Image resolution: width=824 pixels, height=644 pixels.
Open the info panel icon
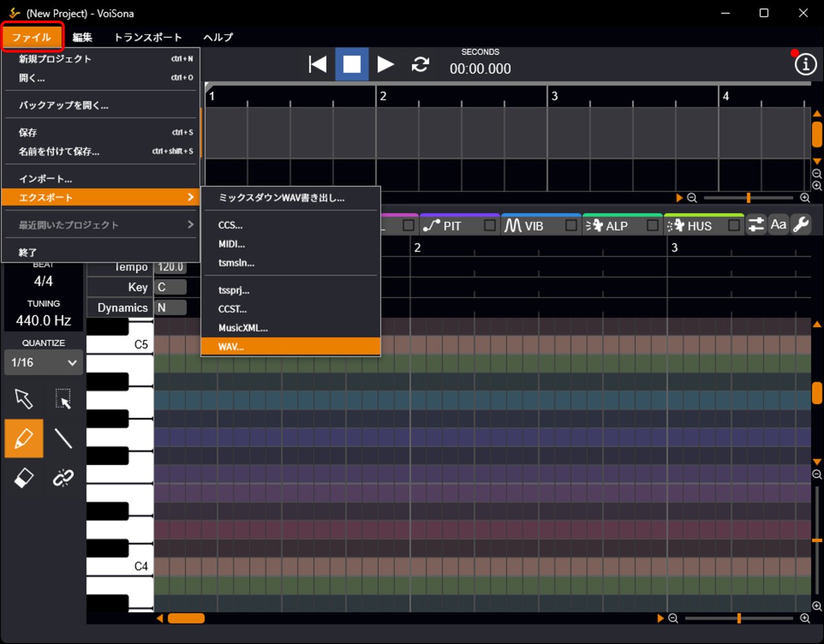805,64
